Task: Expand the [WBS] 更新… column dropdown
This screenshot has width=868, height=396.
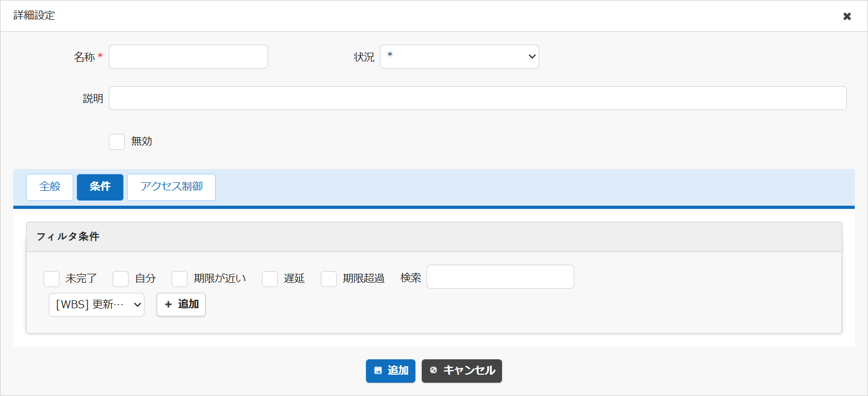Action: point(97,305)
